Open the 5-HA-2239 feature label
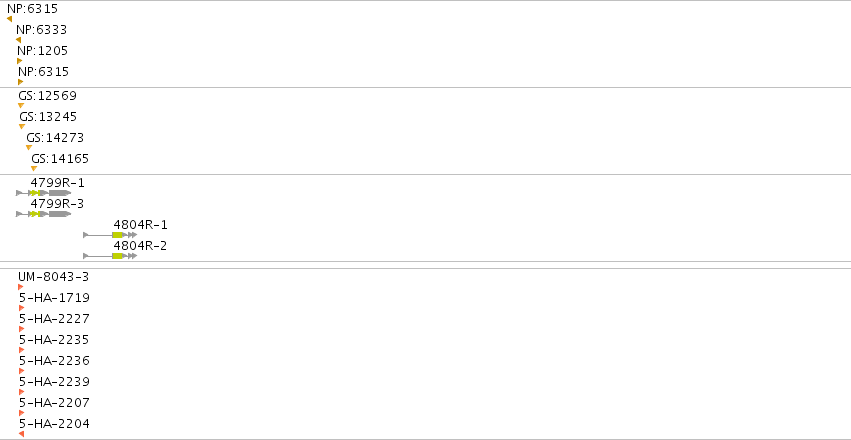The width and height of the screenshot is (851, 440). pyautogui.click(x=54, y=382)
